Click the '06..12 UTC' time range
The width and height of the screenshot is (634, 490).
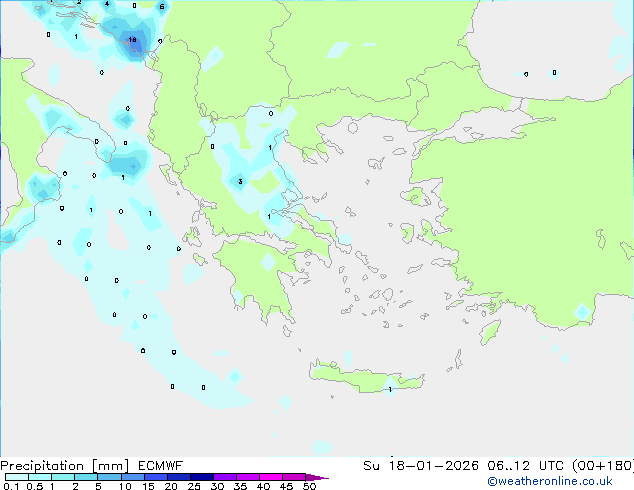point(525,466)
